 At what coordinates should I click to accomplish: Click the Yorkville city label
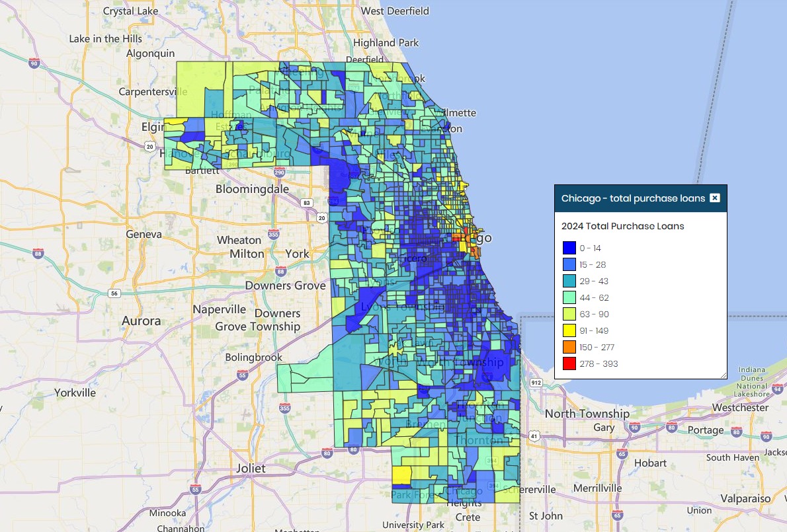click(75, 393)
